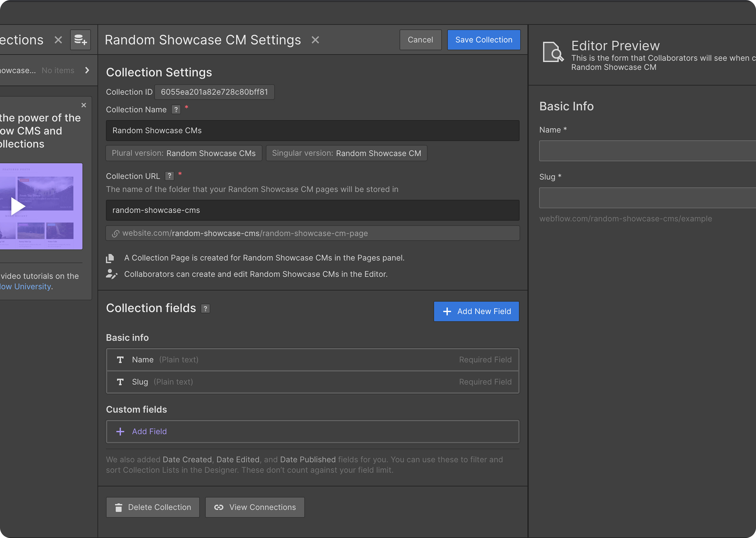Viewport: 756px width, 538px height.
Task: Dismiss the CMS tutorial card
Action: [84, 105]
